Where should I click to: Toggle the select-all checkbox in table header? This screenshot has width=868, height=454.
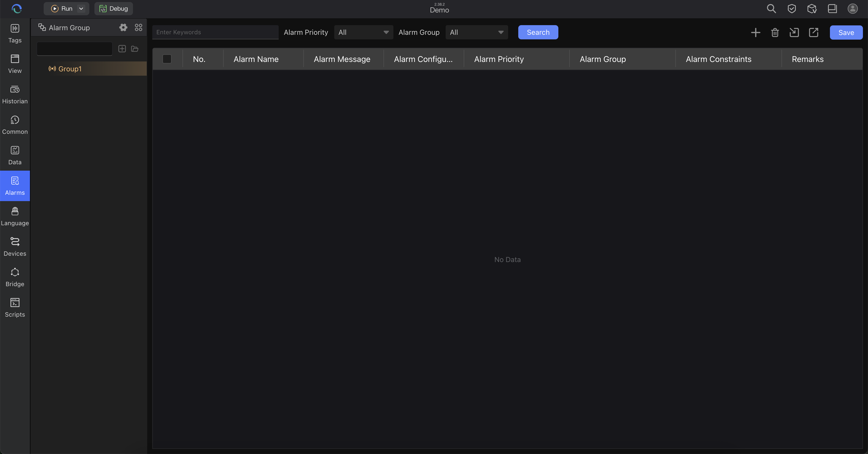167,59
